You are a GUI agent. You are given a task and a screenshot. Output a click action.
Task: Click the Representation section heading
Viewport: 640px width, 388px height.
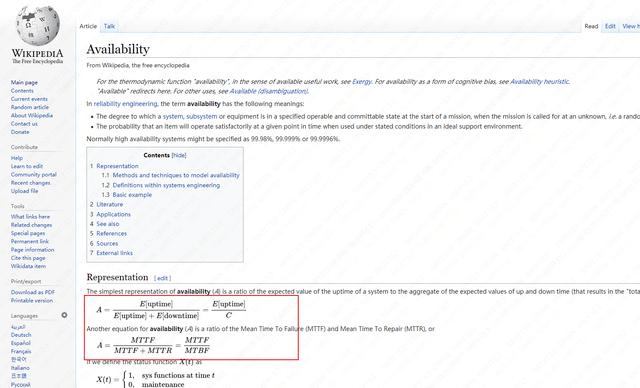118,277
